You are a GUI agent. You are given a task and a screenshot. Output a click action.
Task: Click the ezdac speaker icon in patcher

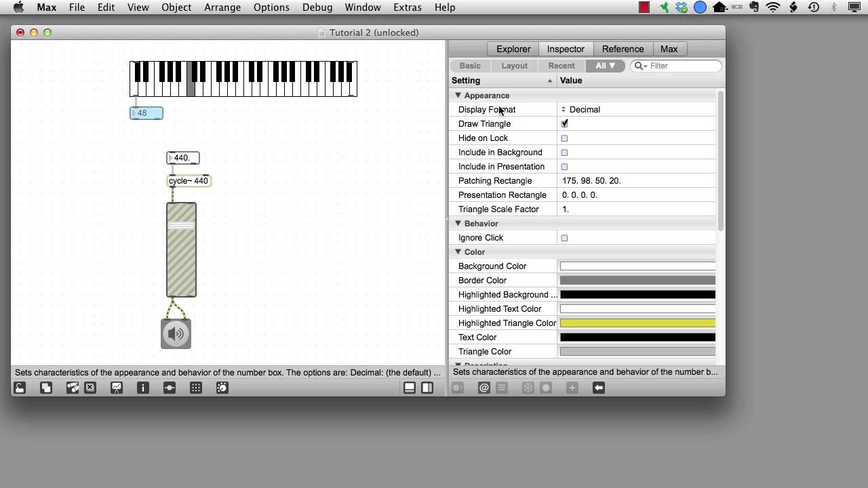coord(176,333)
